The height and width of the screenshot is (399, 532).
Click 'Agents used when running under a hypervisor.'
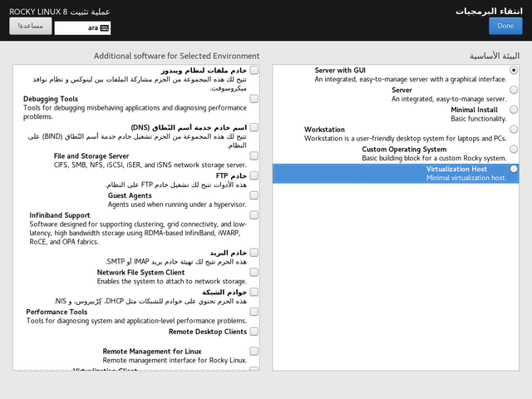[177, 204]
